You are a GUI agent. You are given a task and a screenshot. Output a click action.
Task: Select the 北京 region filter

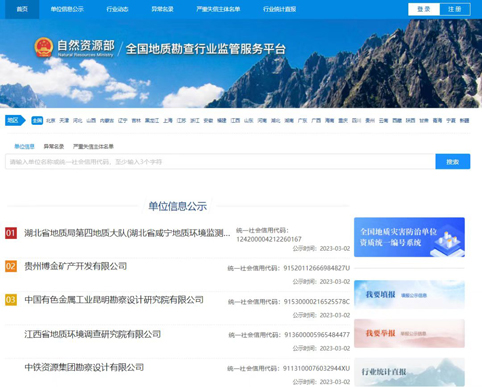tap(51, 121)
